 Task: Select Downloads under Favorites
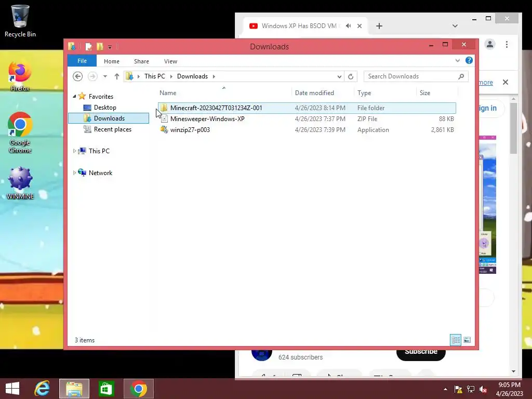(x=109, y=118)
